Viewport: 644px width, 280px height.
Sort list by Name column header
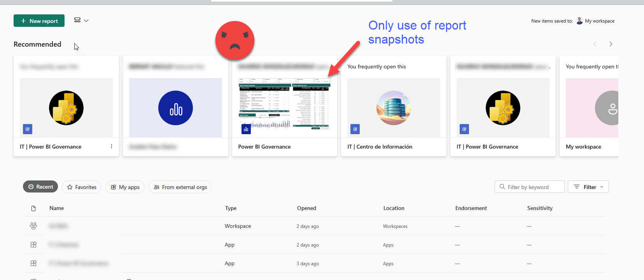pyautogui.click(x=56, y=208)
